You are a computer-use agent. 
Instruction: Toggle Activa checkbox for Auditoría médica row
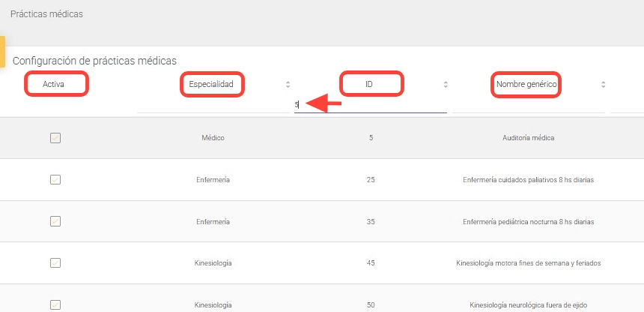(55, 138)
